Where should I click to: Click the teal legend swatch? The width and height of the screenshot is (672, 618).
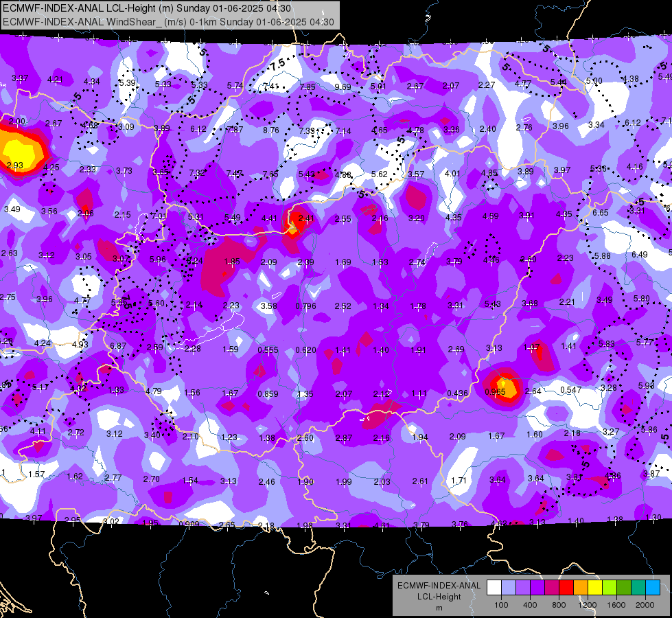click(638, 587)
